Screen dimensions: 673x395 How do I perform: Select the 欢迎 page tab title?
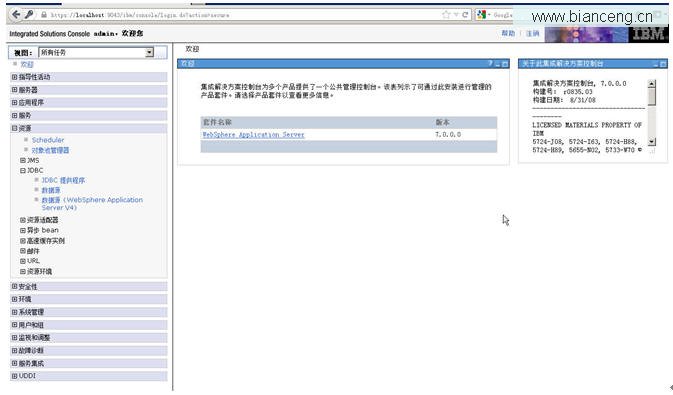point(192,49)
